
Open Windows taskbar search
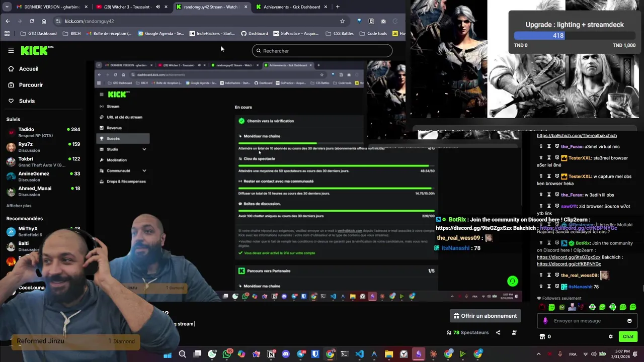pyautogui.click(x=182, y=354)
